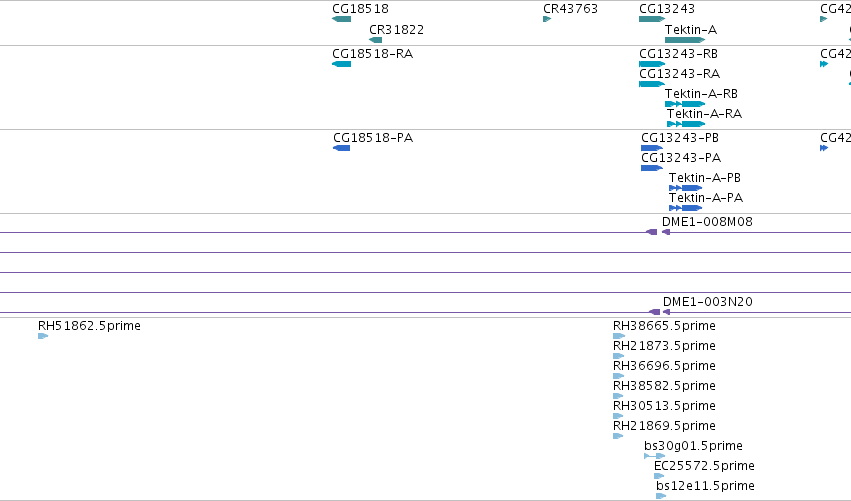Click the Tektin-A-RB label text
This screenshot has width=851, height=501.
(x=701, y=94)
